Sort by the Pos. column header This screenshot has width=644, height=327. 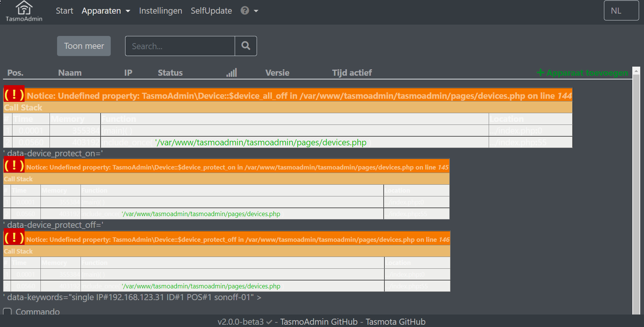[x=15, y=73]
